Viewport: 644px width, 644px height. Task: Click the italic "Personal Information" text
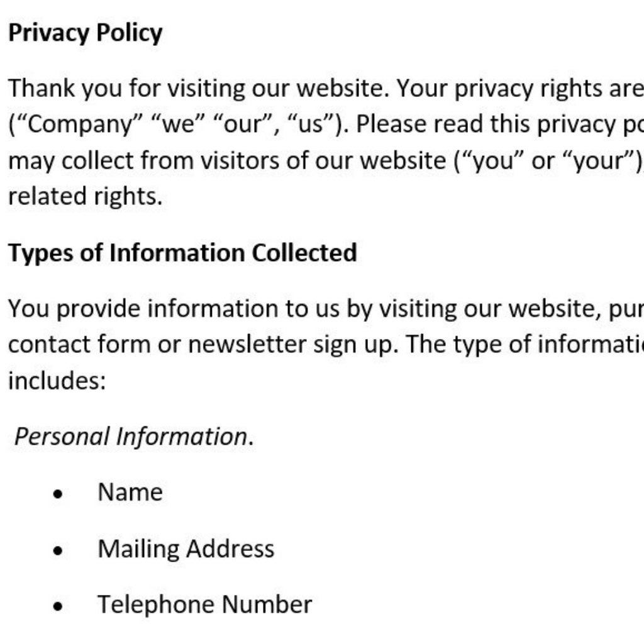point(131,436)
